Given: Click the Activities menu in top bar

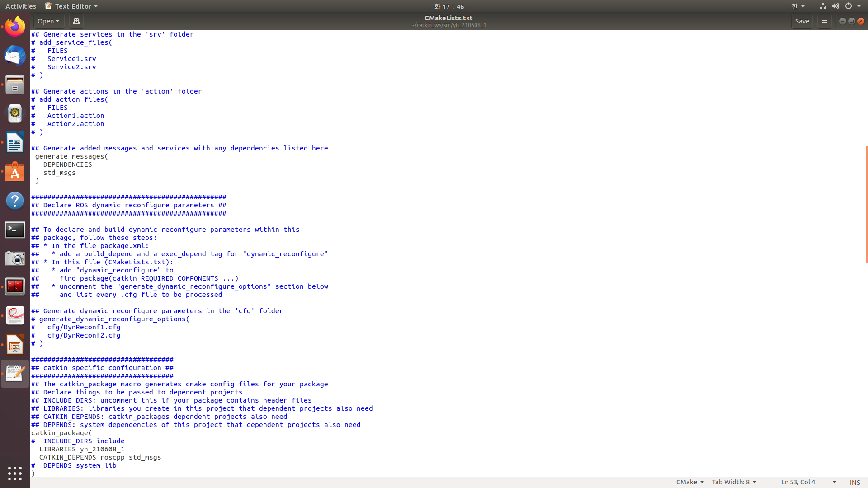Looking at the screenshot, I should pyautogui.click(x=21, y=6).
